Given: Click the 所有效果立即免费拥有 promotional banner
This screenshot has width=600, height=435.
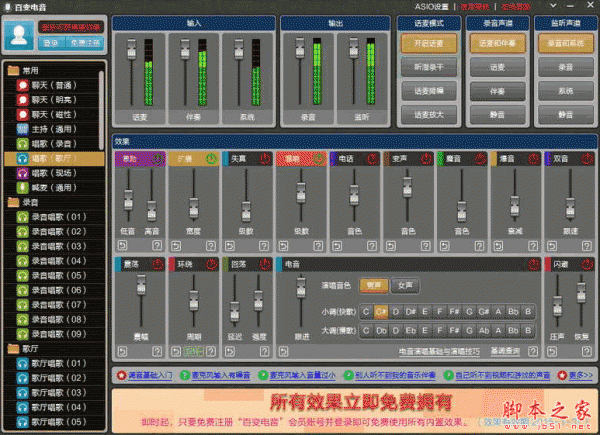Looking at the screenshot, I should tap(354, 411).
